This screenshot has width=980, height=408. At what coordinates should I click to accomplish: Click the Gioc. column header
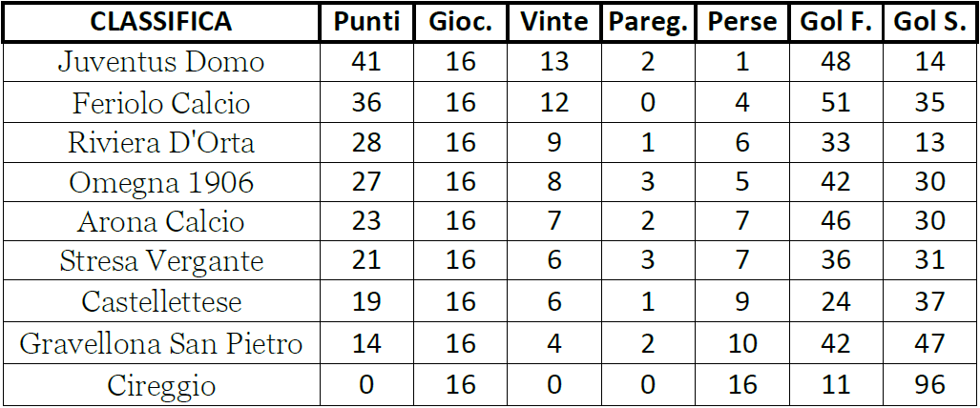[461, 21]
